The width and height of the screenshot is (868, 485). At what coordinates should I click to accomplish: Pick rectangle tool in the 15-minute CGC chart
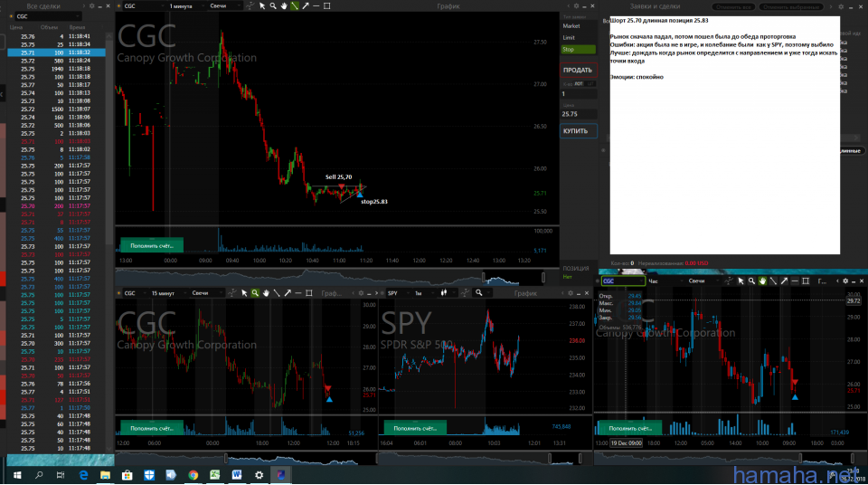(x=309, y=293)
